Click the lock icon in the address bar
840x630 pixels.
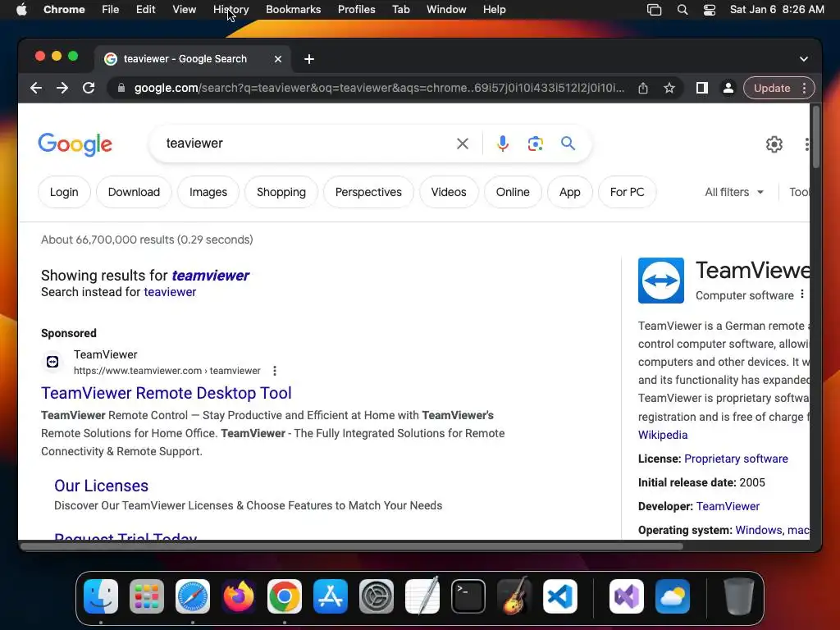coord(121,88)
